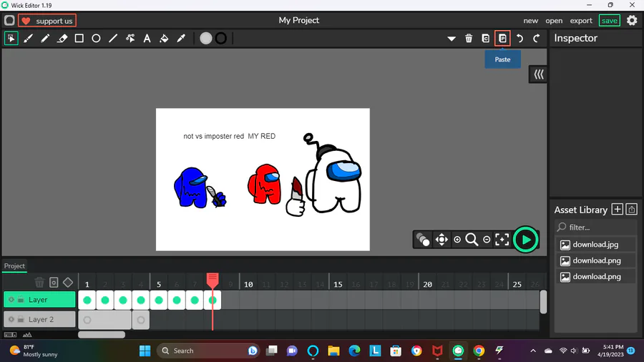
Task: Click the Copy icon in toolbar
Action: (485, 38)
